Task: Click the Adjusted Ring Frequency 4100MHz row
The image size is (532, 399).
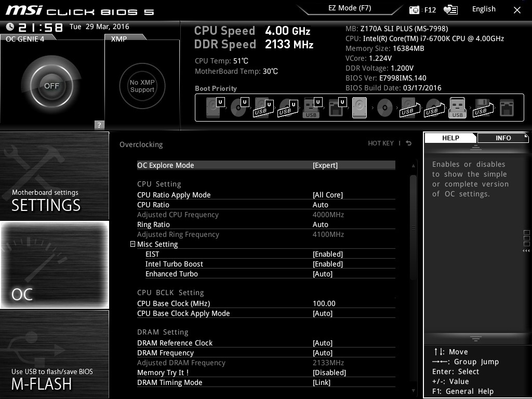Action: coord(266,234)
